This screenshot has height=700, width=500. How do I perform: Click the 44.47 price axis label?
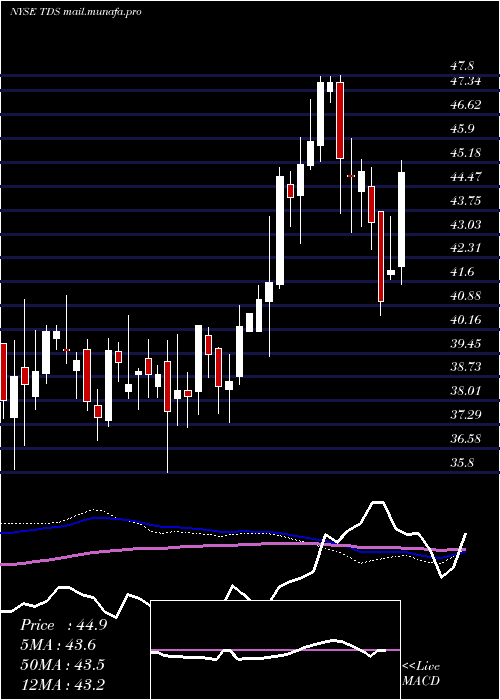coord(465,177)
